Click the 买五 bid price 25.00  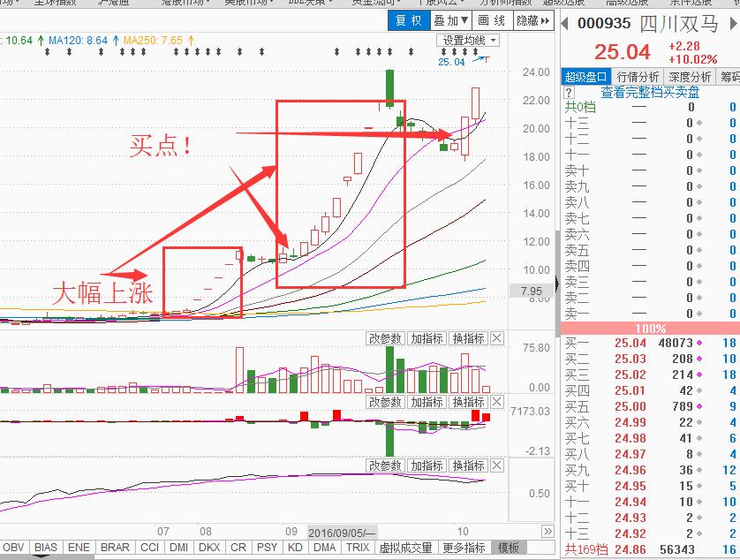pyautogui.click(x=630, y=406)
